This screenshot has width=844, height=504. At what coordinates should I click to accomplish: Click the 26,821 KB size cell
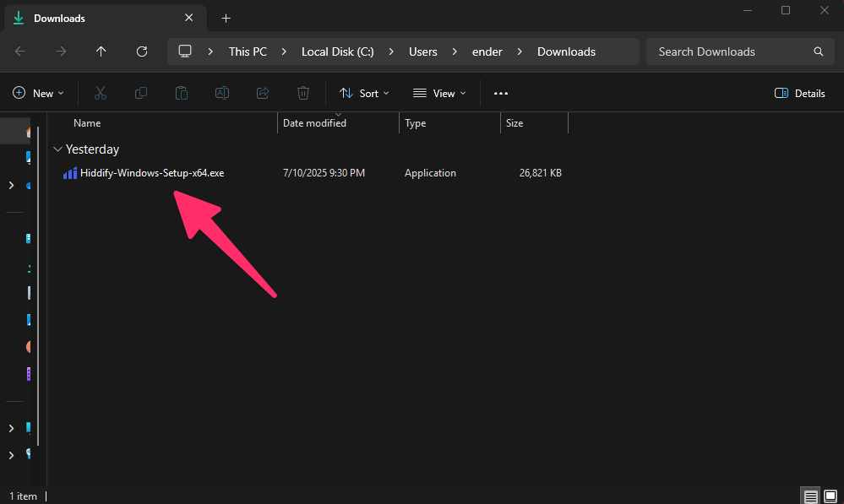pos(541,173)
